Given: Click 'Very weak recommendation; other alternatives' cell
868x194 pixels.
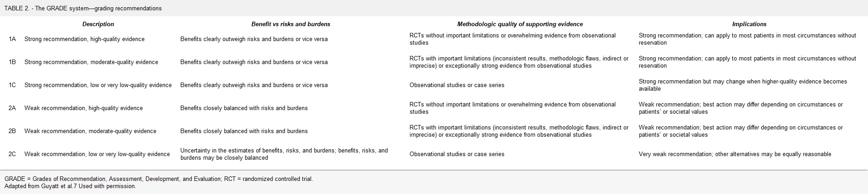Looking at the screenshot, I should [735, 154].
